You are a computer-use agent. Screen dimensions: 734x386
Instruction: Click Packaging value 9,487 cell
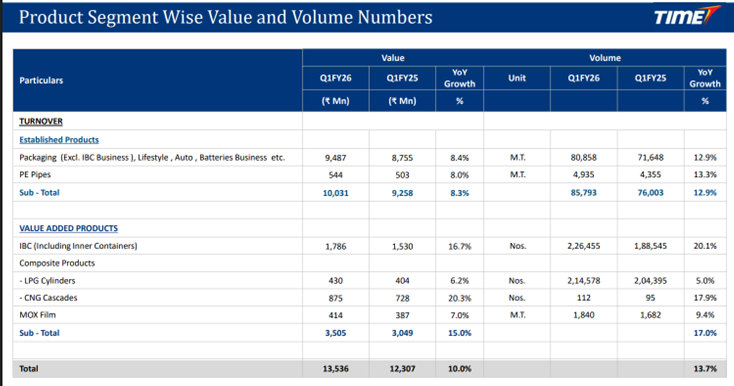pos(336,158)
